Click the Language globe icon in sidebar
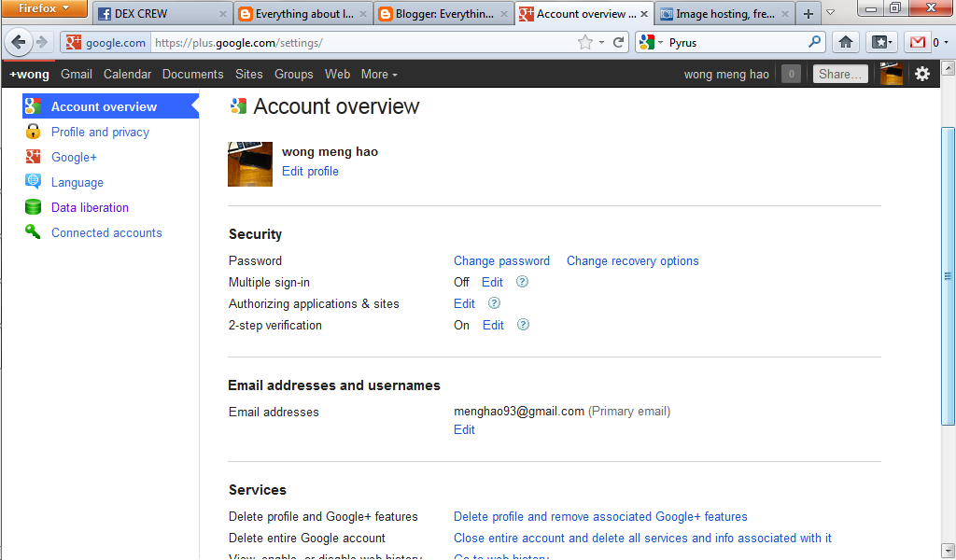This screenshot has height=560, width=956. pyautogui.click(x=33, y=182)
